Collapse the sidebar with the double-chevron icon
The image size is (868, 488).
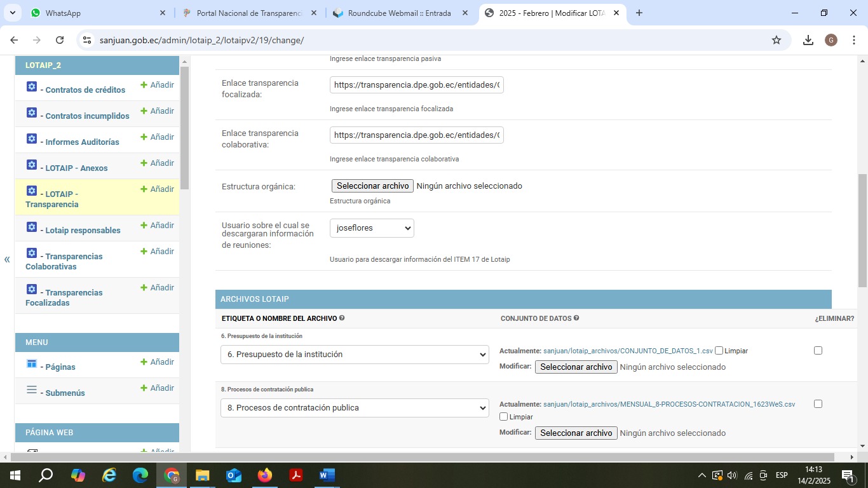point(7,259)
